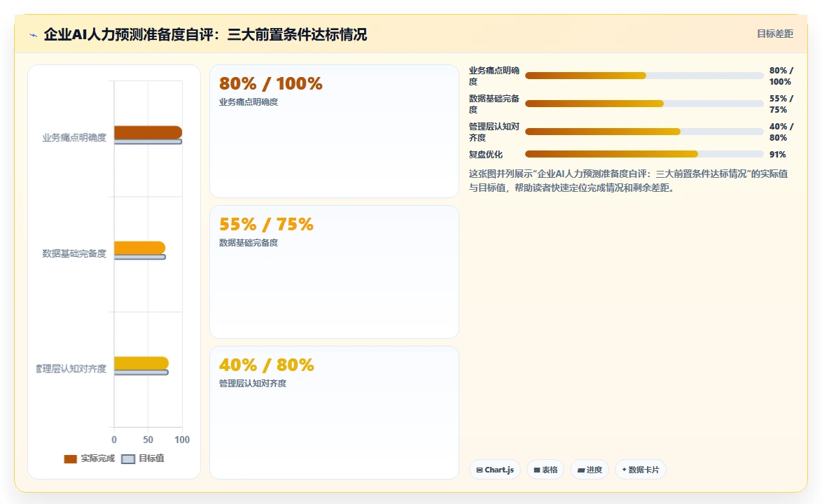
Task: Select the 数据卡片 tag chip
Action: [640, 470]
